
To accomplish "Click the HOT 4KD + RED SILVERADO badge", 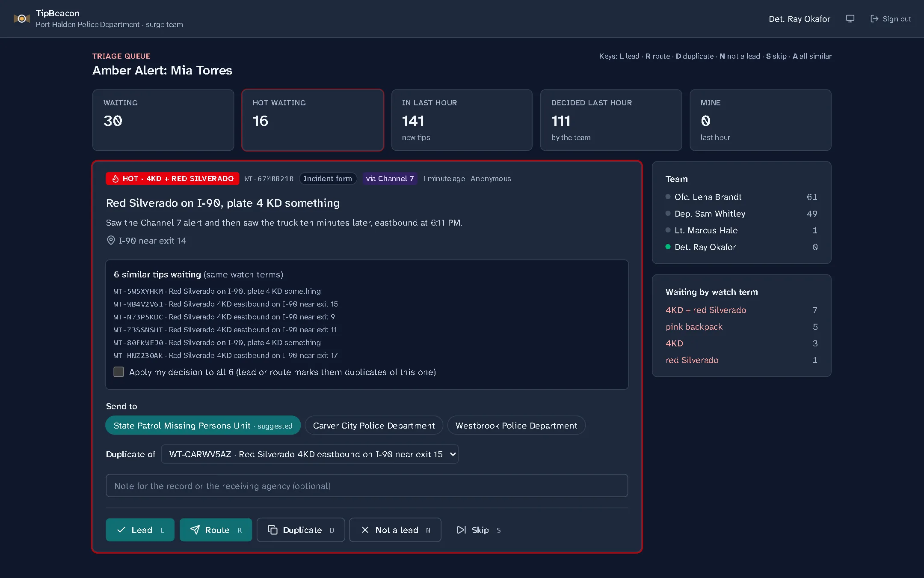I will pyautogui.click(x=172, y=179).
